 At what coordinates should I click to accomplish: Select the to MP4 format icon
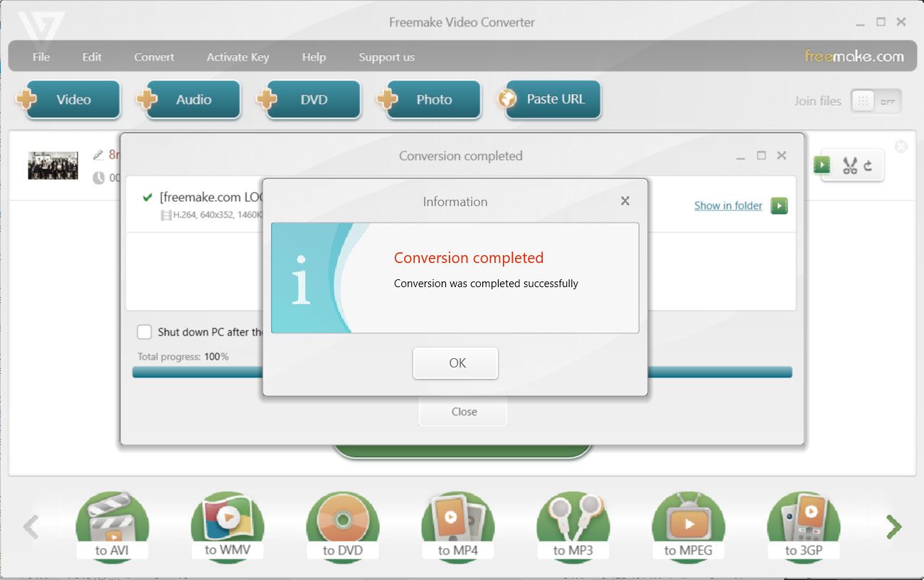[x=458, y=526]
